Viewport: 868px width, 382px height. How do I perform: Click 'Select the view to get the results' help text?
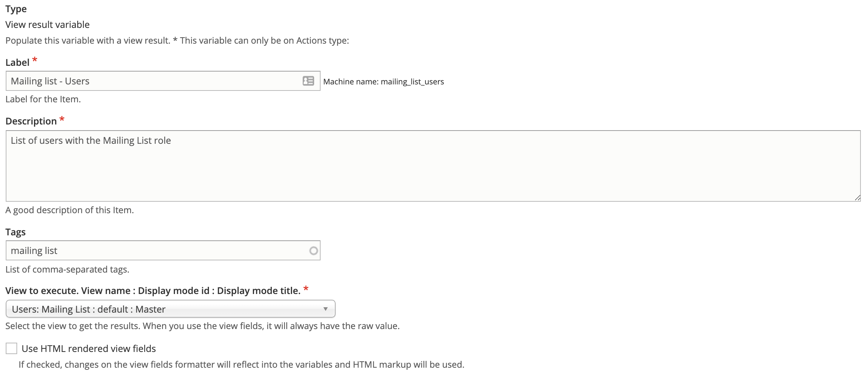point(203,326)
